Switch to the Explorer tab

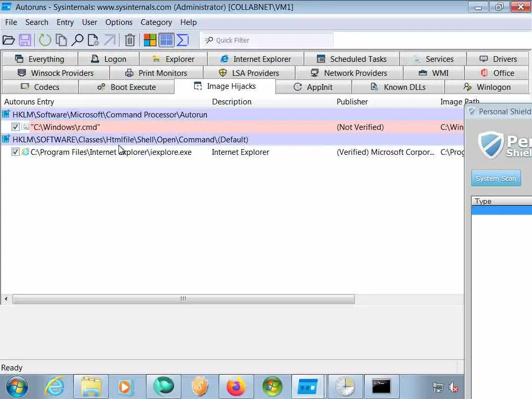[x=174, y=59]
